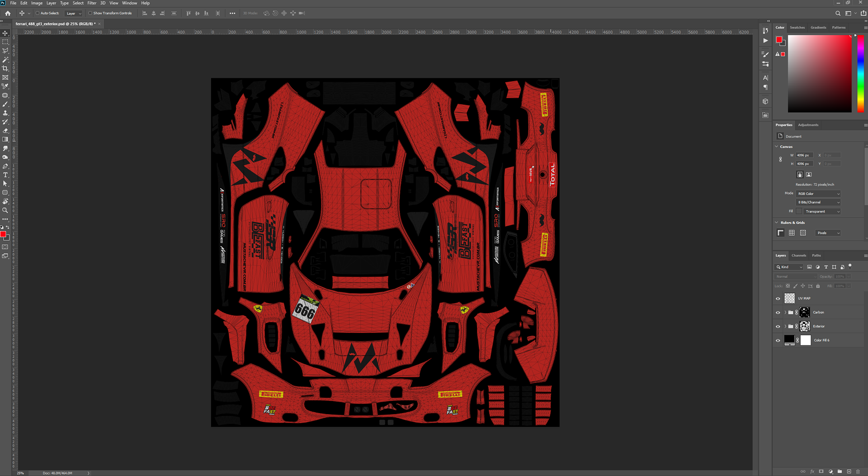Open the Actions panel play icon

coord(765,40)
